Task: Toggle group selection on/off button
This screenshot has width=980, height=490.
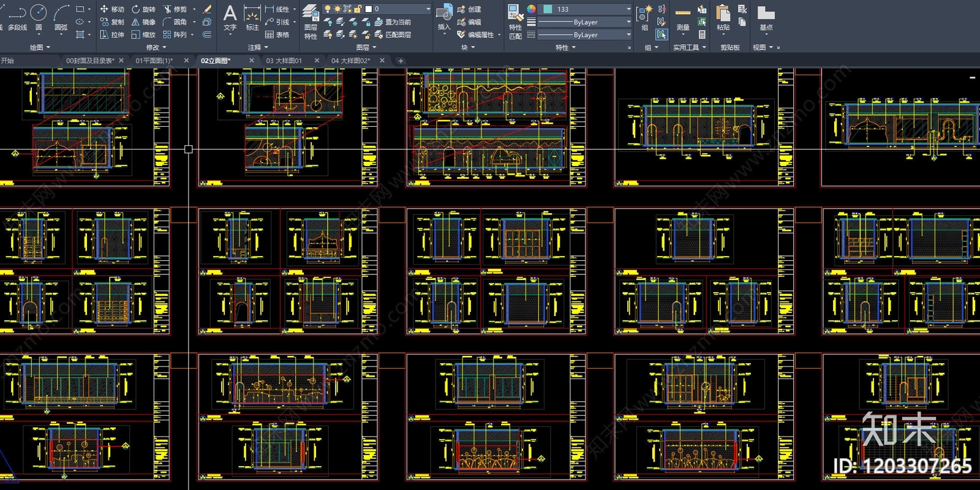Action: 661,35
